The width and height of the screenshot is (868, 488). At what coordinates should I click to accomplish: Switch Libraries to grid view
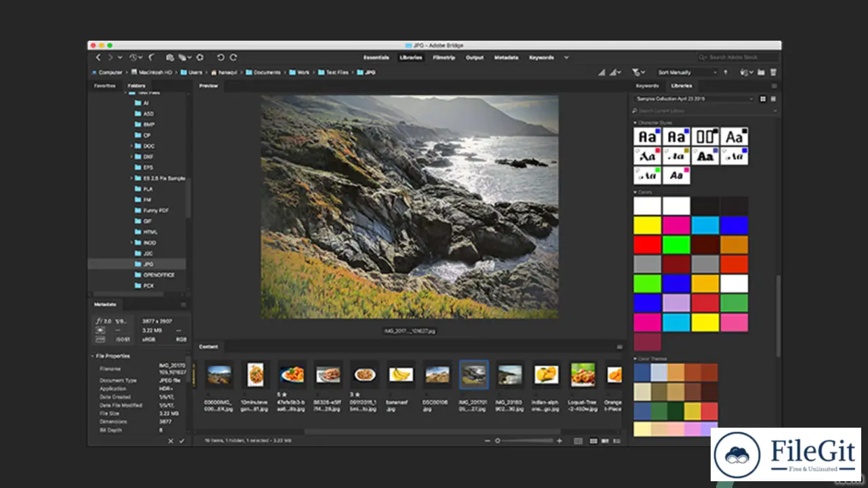tap(763, 99)
